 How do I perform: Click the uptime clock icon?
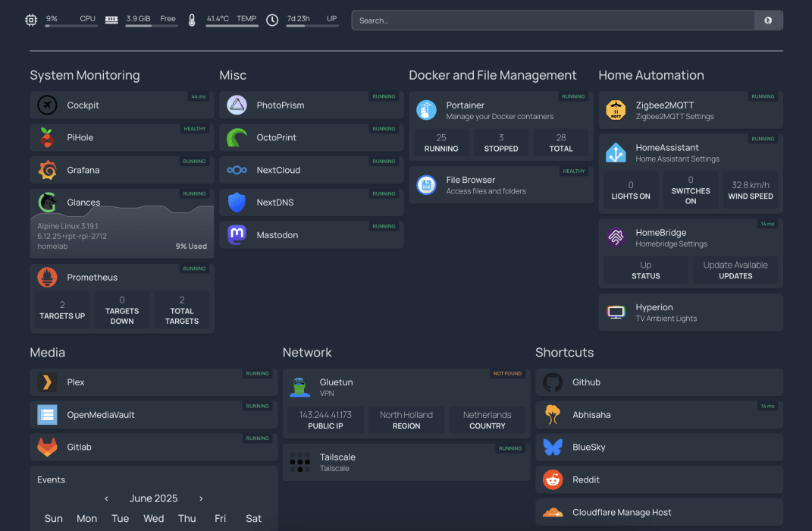tap(272, 20)
